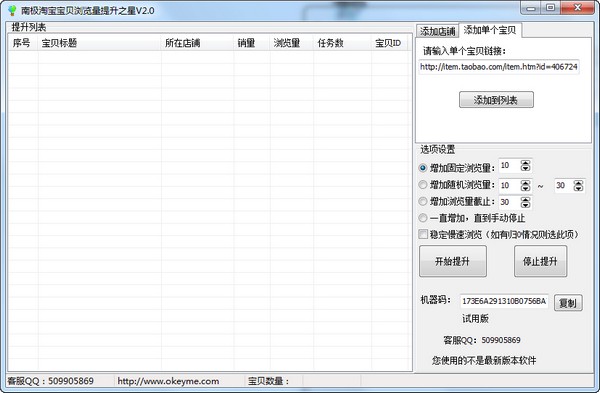Click the 浏览量 column header

coord(292,43)
